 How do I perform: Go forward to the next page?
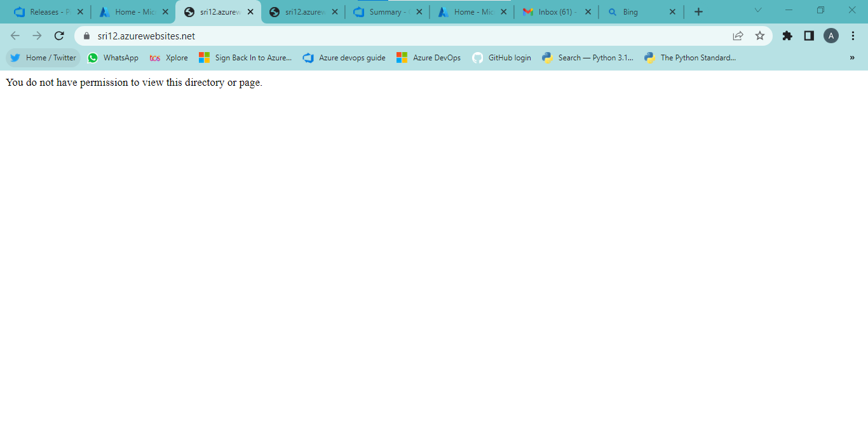tap(37, 36)
